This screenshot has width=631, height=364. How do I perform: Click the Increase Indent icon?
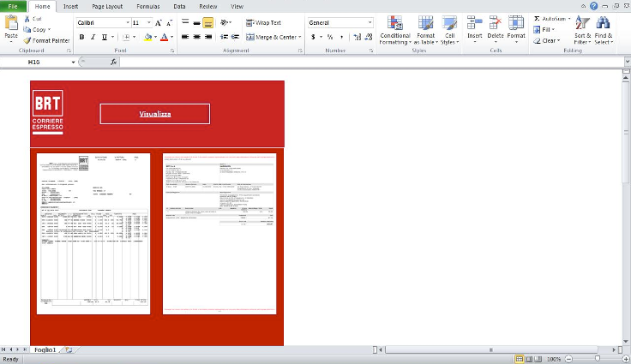(x=236, y=37)
